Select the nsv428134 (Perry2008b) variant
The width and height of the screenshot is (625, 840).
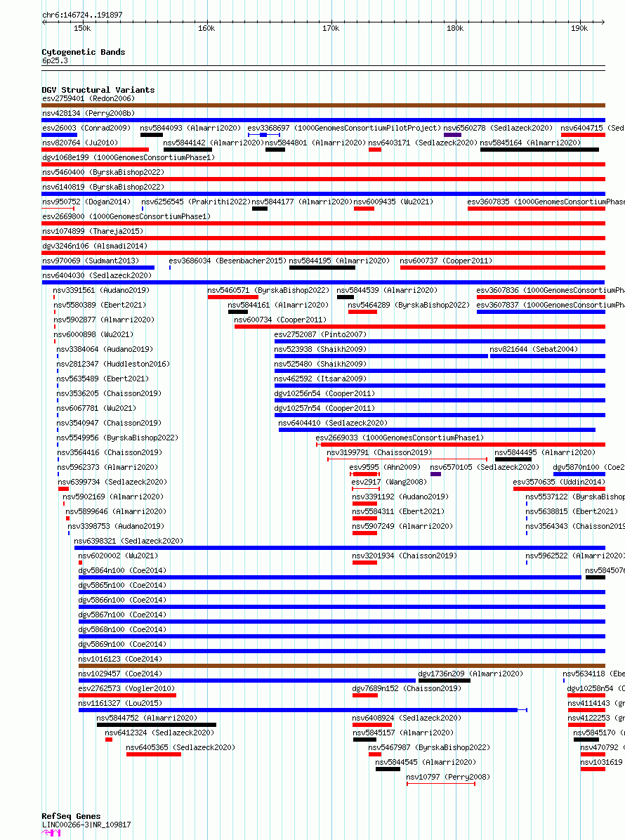(88, 114)
